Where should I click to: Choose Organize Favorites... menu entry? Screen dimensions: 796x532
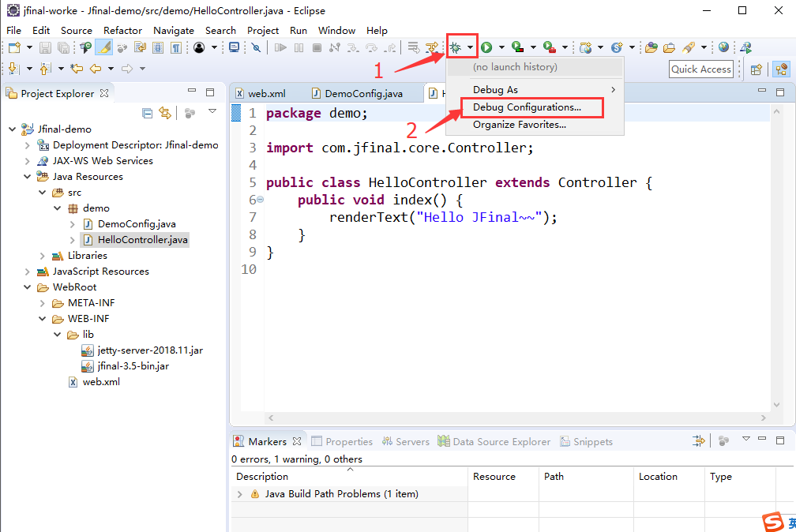(535, 125)
